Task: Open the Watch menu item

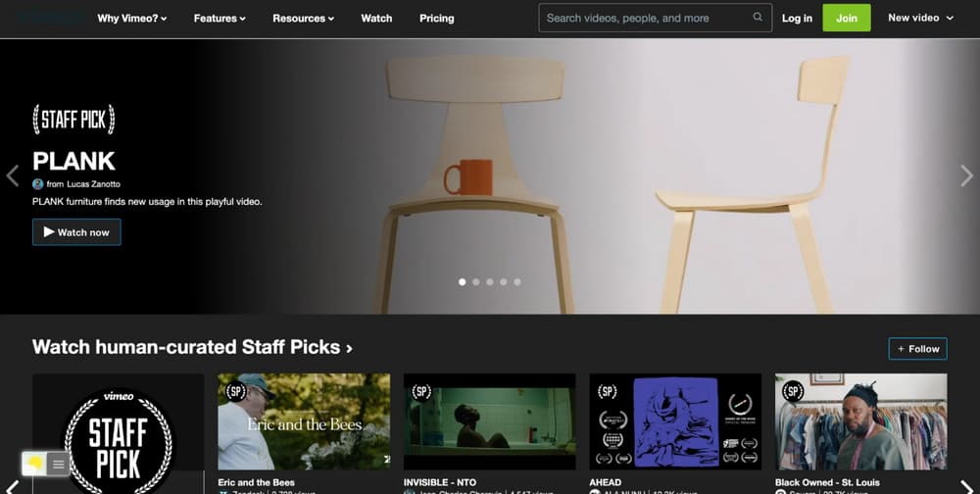Action: coord(376,18)
